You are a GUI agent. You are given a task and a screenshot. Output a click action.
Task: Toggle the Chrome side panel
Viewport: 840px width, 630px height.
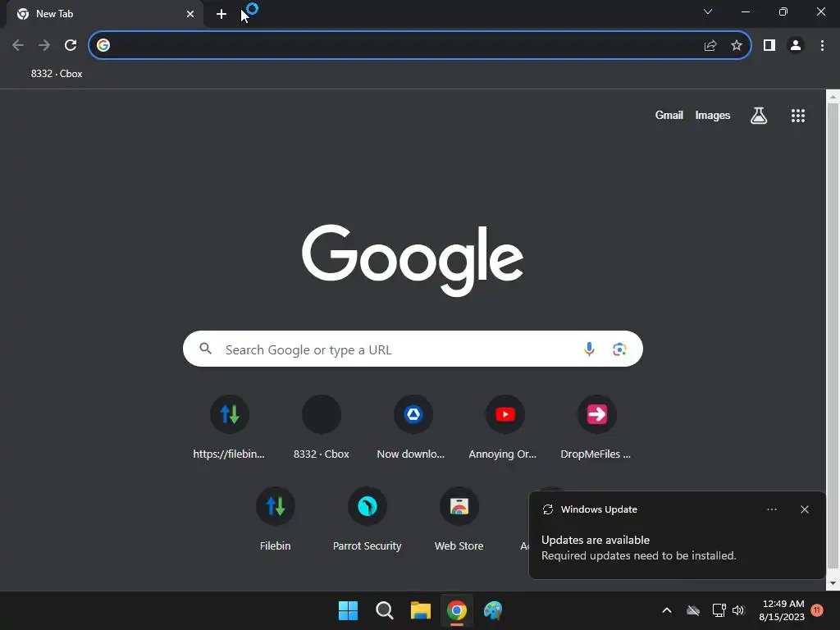[769, 46]
